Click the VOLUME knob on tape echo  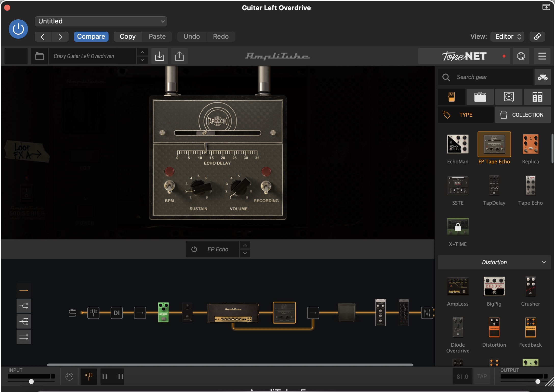pos(240,188)
